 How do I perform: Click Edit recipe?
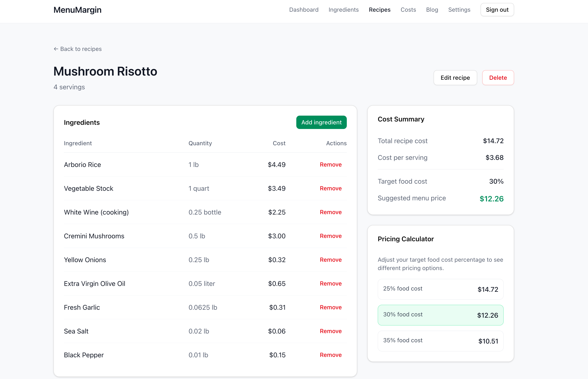tap(455, 77)
